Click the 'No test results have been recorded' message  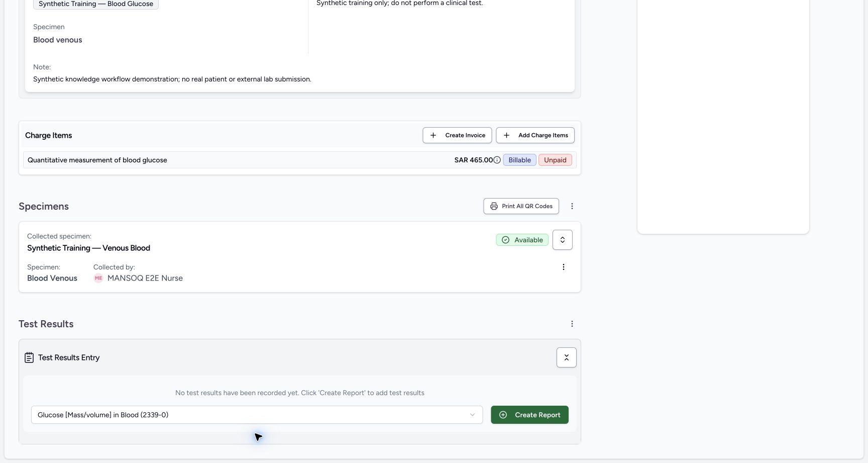tap(300, 393)
